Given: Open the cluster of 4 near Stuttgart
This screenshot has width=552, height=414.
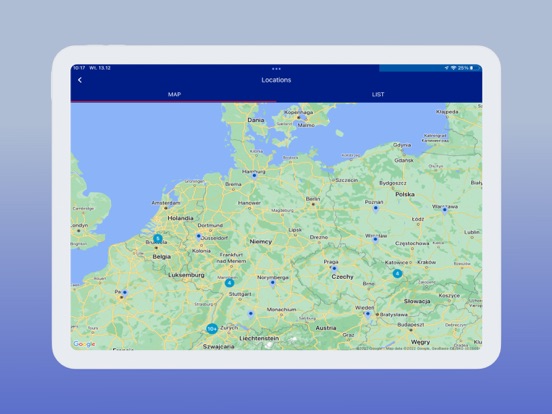Looking at the screenshot, I should pos(229,283).
